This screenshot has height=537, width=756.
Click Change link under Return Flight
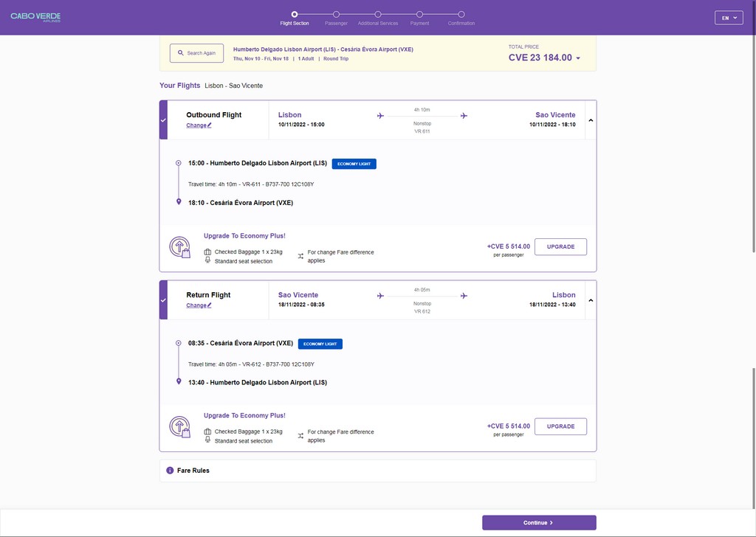tap(199, 305)
